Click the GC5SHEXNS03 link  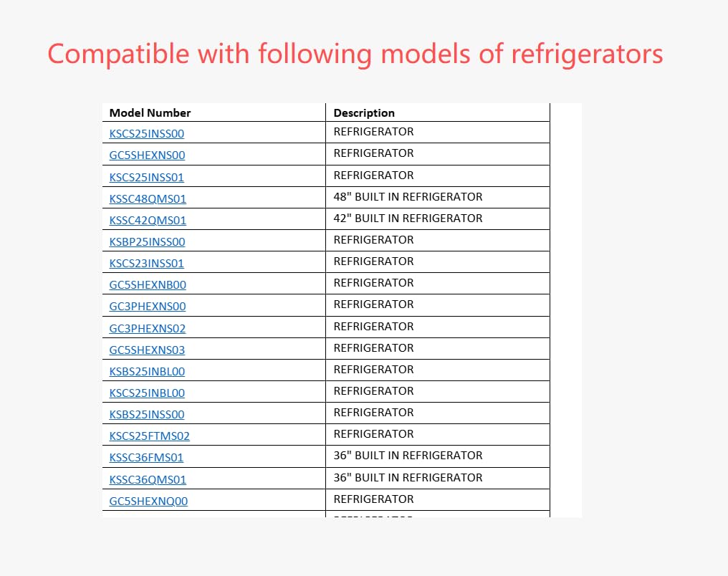pyautogui.click(x=147, y=350)
